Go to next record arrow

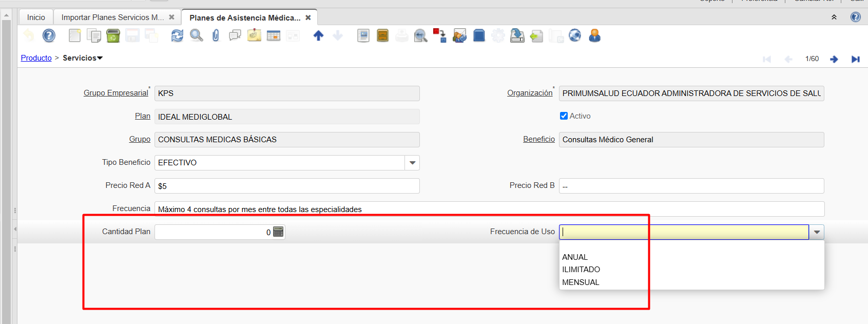tap(834, 59)
